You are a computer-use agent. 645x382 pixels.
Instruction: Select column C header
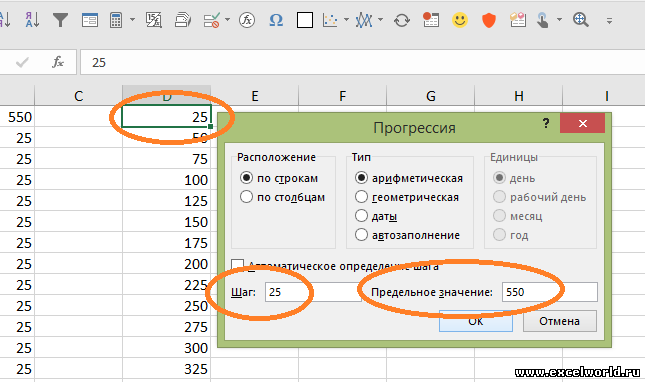pyautogui.click(x=79, y=96)
